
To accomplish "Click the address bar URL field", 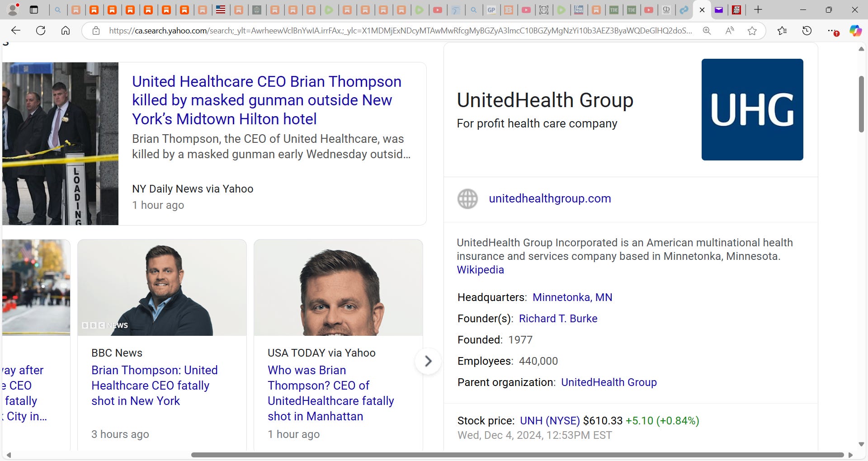I will coord(400,31).
